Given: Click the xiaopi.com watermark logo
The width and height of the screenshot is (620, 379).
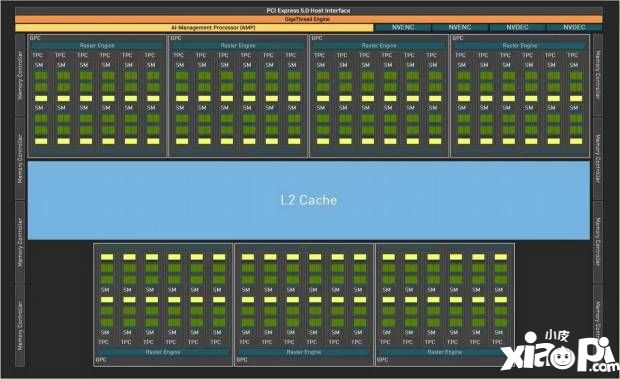Looking at the screenshot, I should (560, 352).
